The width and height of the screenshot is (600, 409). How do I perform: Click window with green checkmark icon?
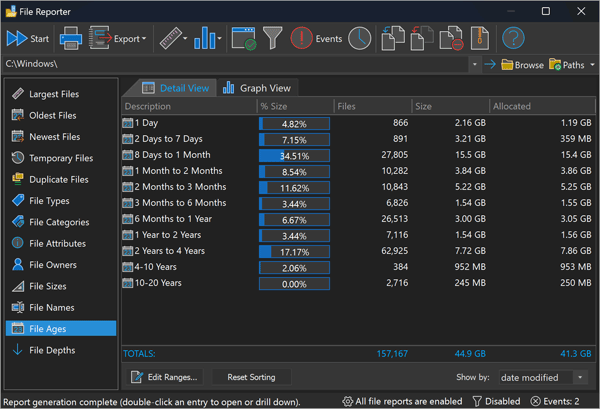[x=244, y=38]
